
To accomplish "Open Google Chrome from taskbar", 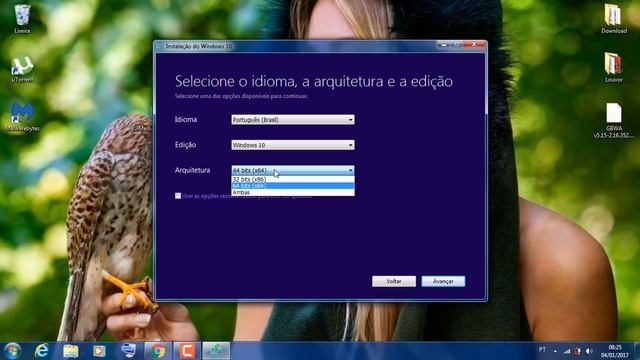I will (x=158, y=351).
